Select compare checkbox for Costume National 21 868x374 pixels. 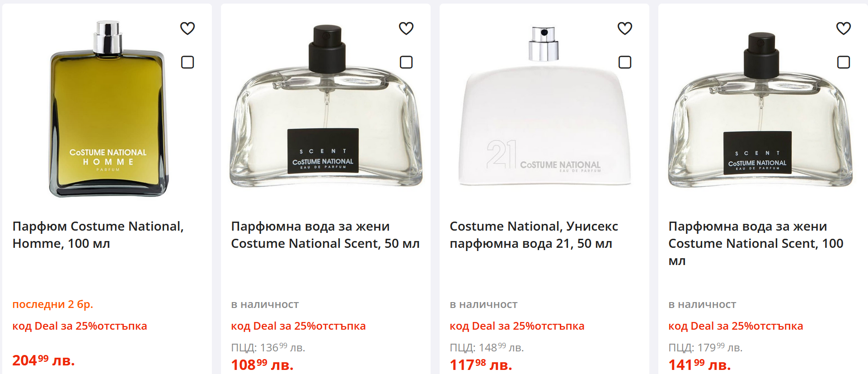625,62
